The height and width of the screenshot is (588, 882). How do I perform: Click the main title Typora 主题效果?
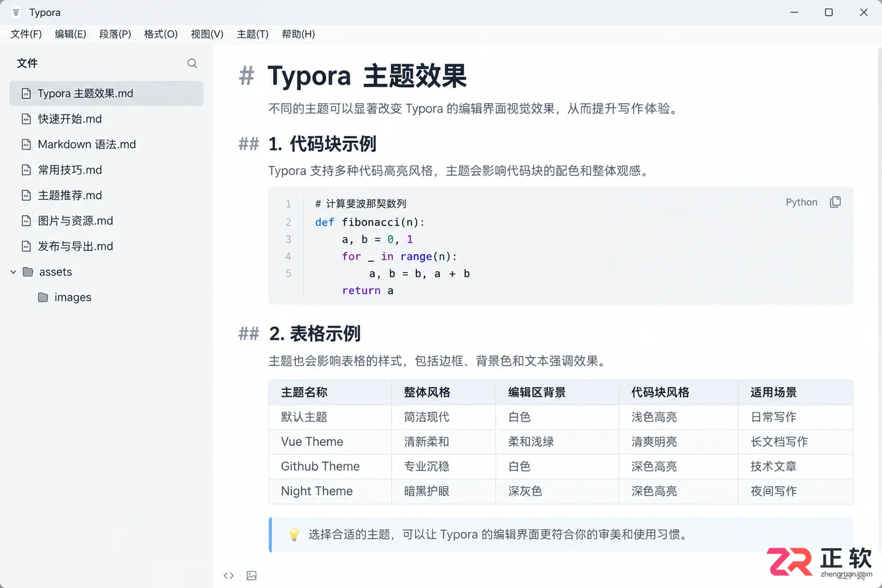click(367, 76)
